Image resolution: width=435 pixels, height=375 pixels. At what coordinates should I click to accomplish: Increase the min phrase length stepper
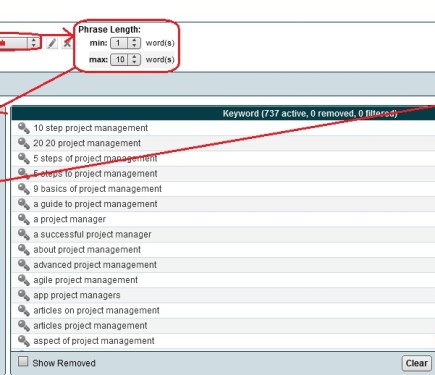[x=134, y=40]
